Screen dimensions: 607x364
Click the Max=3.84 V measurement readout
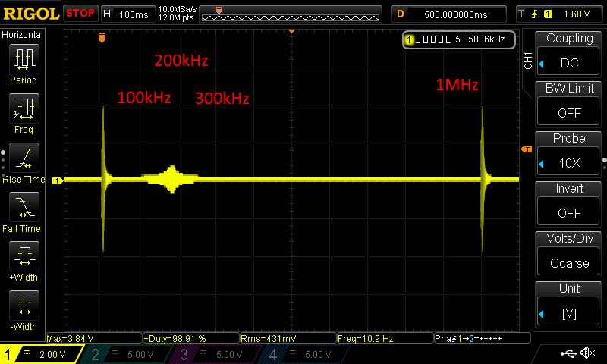click(93, 338)
